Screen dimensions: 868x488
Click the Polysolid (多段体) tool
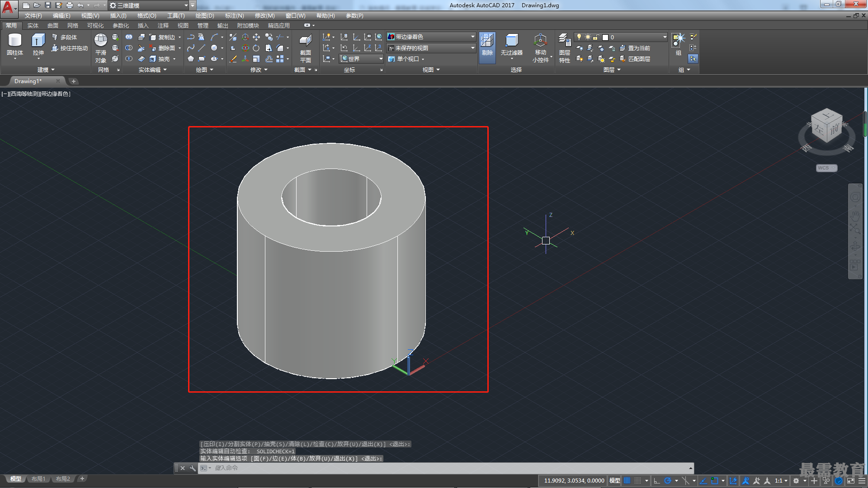click(x=64, y=37)
